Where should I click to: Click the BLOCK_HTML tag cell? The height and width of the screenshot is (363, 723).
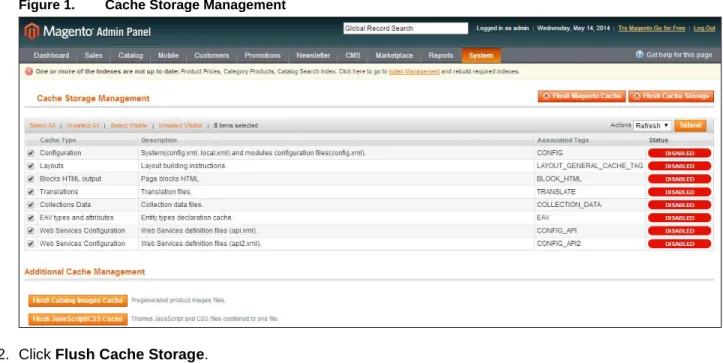[x=559, y=179]
